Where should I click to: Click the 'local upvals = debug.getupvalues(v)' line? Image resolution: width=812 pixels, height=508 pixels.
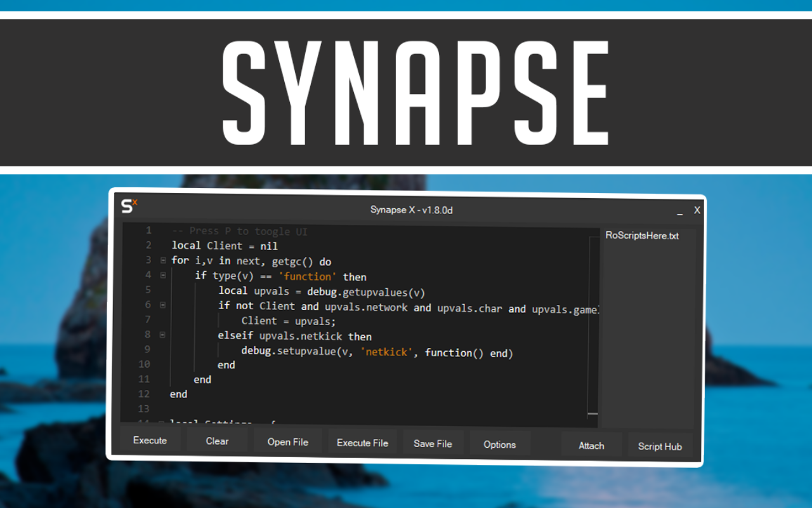click(x=322, y=291)
